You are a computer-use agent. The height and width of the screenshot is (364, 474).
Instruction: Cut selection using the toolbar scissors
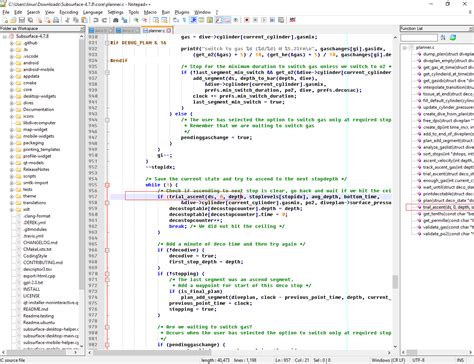point(67,20)
